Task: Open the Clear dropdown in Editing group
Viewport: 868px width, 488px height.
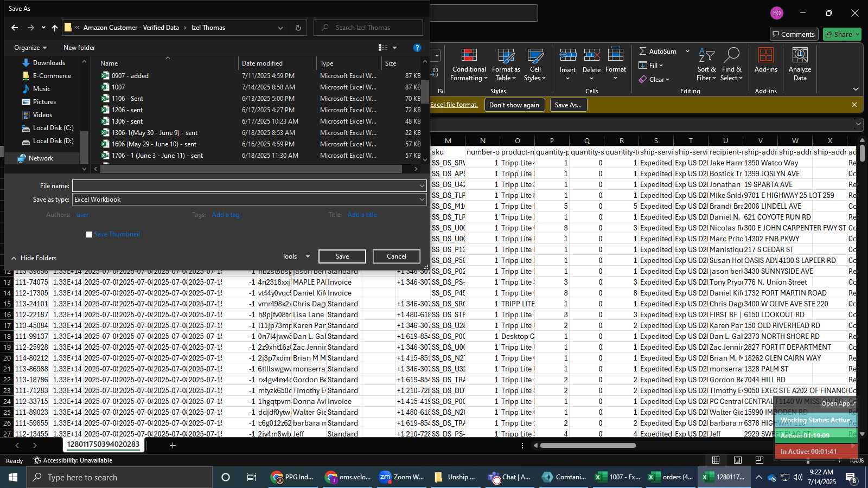Action: pos(654,79)
